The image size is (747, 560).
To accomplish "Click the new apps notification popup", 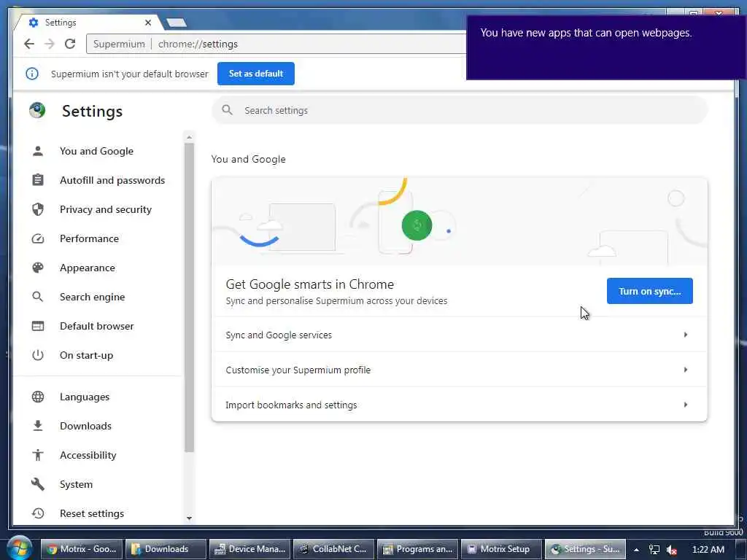I will [606, 47].
